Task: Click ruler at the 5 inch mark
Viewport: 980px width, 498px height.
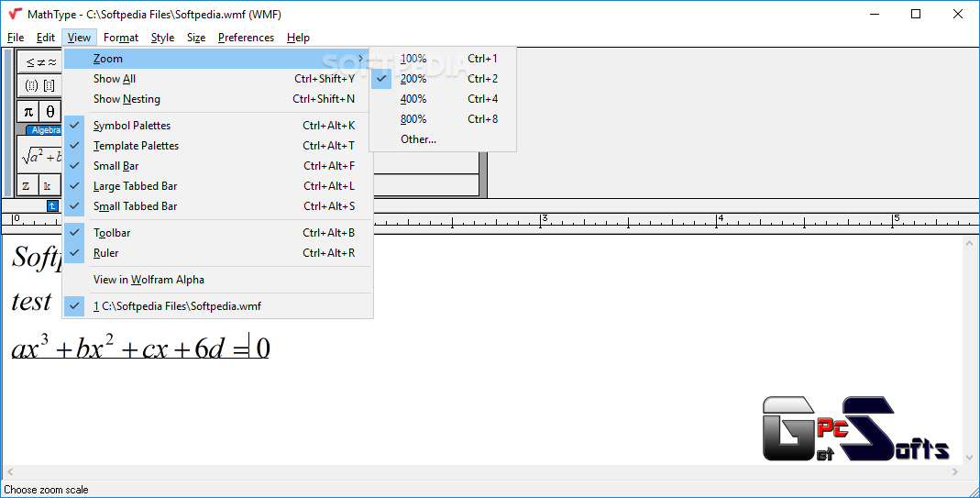Action: pos(893,221)
